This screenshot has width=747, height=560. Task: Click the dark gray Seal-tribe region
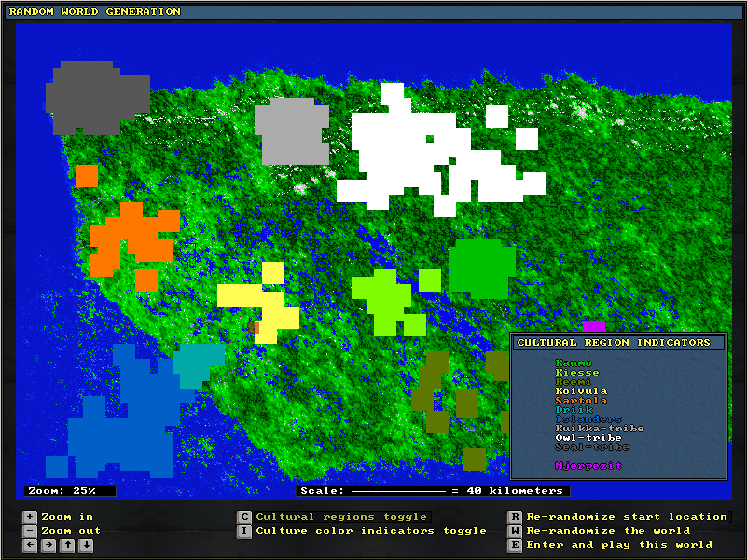click(93, 98)
